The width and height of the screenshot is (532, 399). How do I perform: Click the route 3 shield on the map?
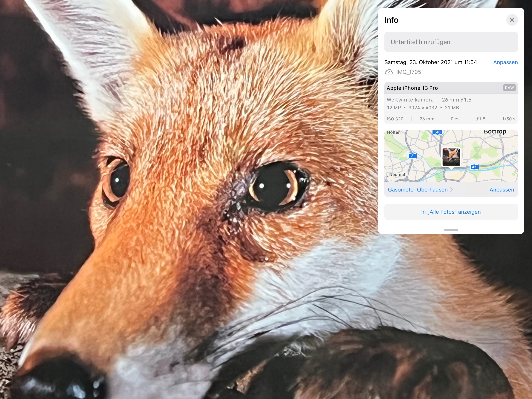click(412, 156)
